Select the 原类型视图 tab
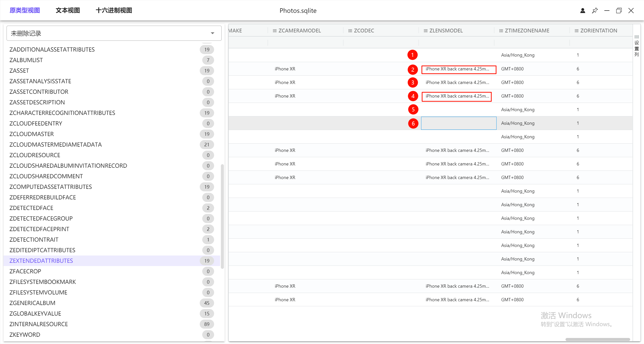Screen dimensions: 644x344 point(25,11)
